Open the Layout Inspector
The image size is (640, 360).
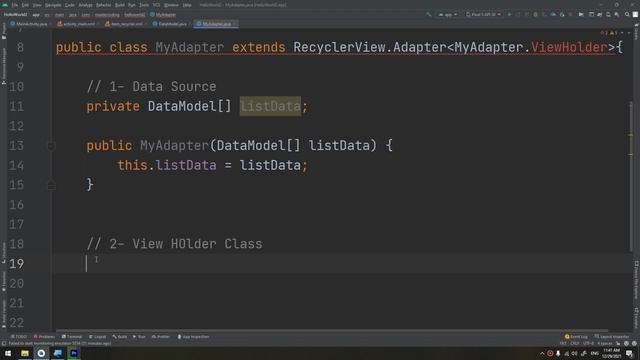click(x=612, y=337)
